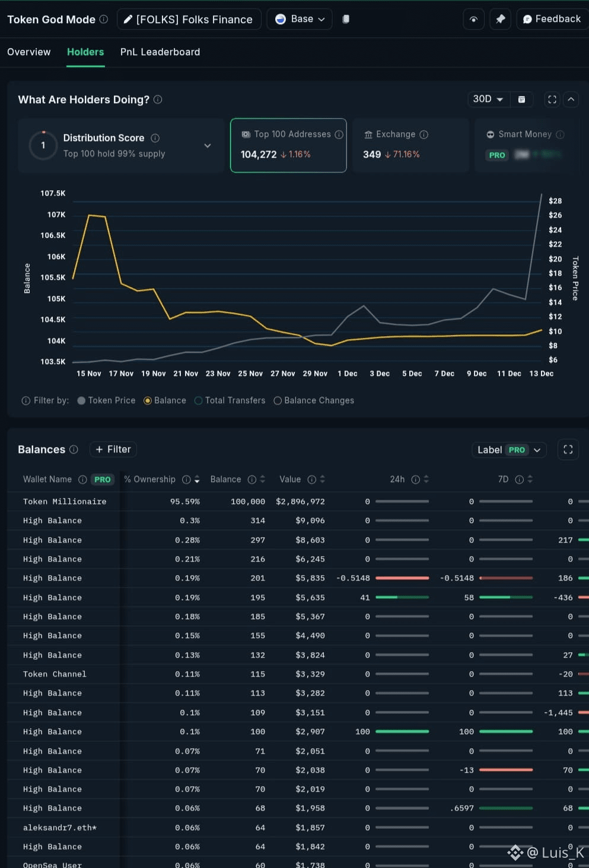This screenshot has width=589, height=868.
Task: Click the pin icon in header
Action: (x=500, y=19)
